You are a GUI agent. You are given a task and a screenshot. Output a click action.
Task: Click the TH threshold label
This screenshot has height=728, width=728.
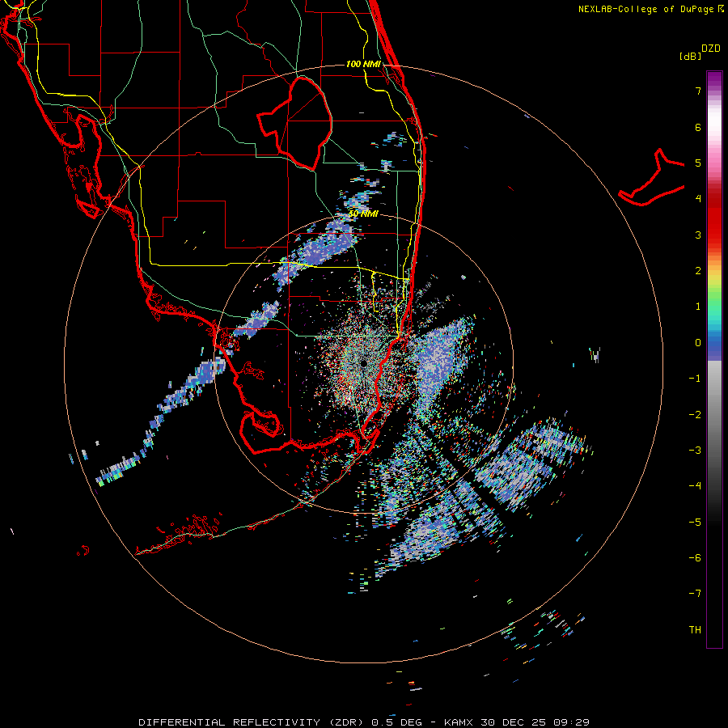695,629
